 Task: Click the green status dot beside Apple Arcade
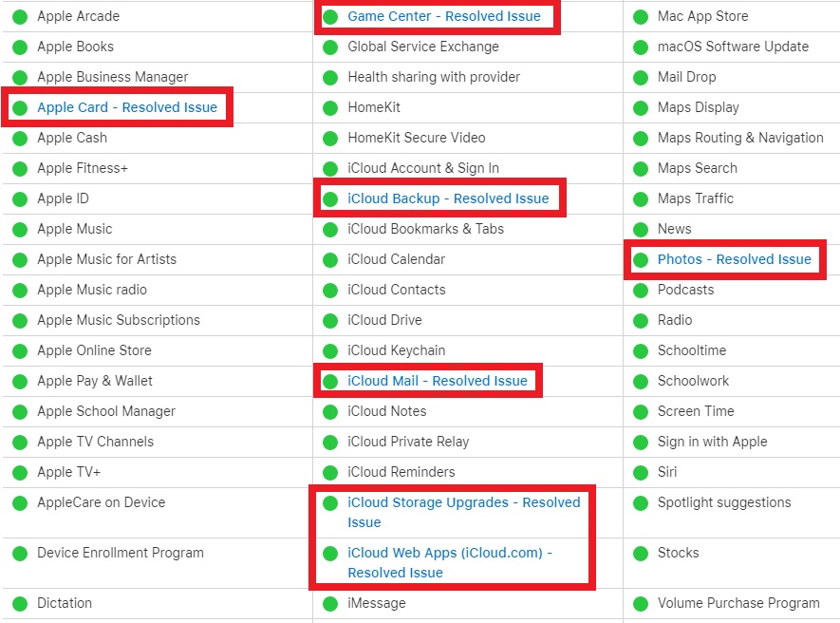click(x=20, y=17)
